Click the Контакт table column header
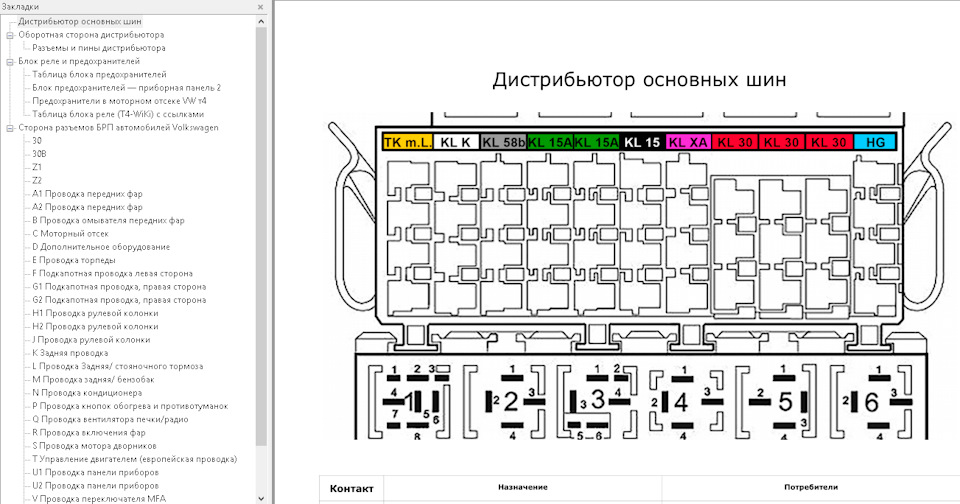960x504 pixels. [x=351, y=489]
